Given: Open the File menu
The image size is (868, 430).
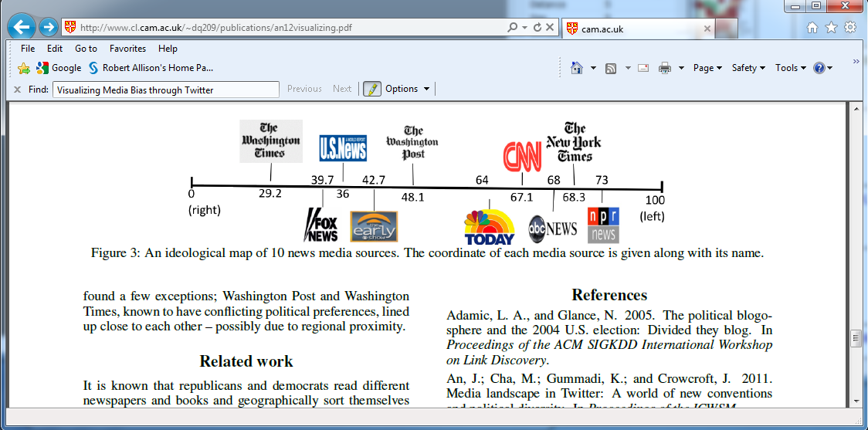Looking at the screenshot, I should pos(28,49).
